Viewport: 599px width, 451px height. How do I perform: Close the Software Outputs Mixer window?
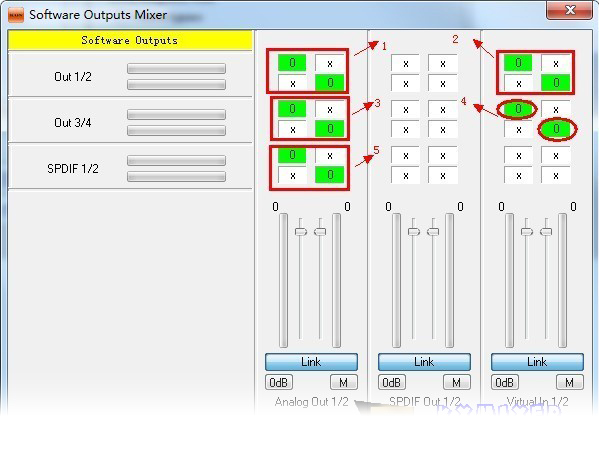click(x=570, y=10)
